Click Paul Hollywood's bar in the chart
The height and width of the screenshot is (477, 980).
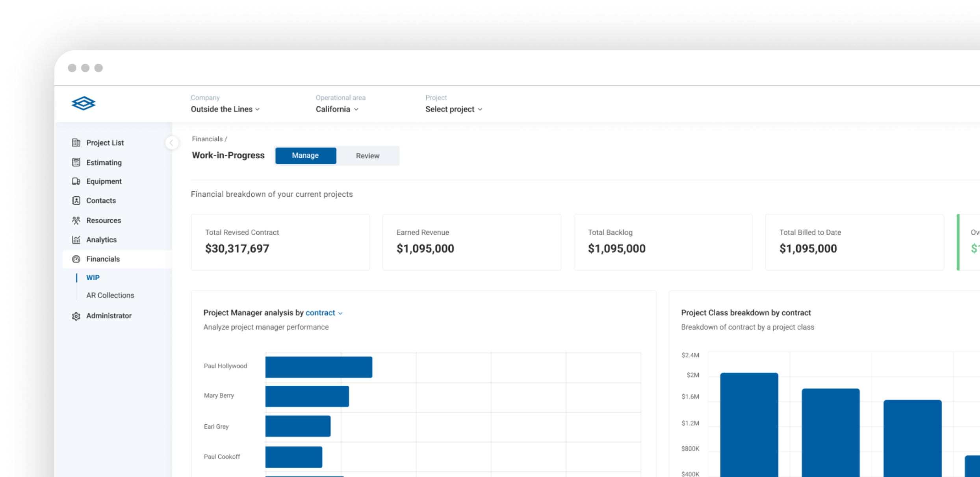tap(319, 367)
